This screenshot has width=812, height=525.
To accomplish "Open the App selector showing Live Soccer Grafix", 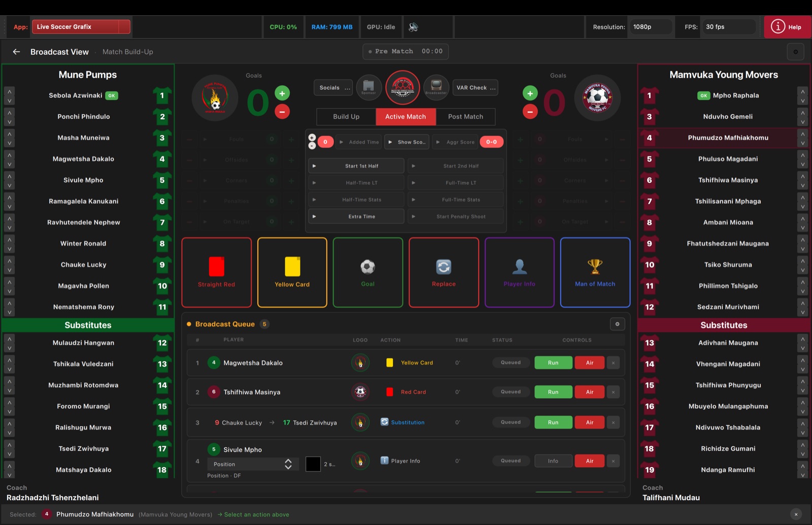I will [81, 27].
